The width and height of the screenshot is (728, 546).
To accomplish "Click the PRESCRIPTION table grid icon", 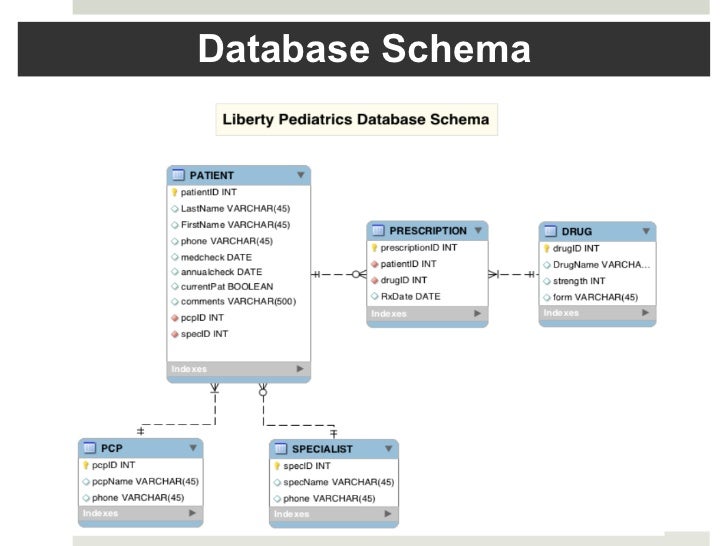I will click(x=378, y=230).
